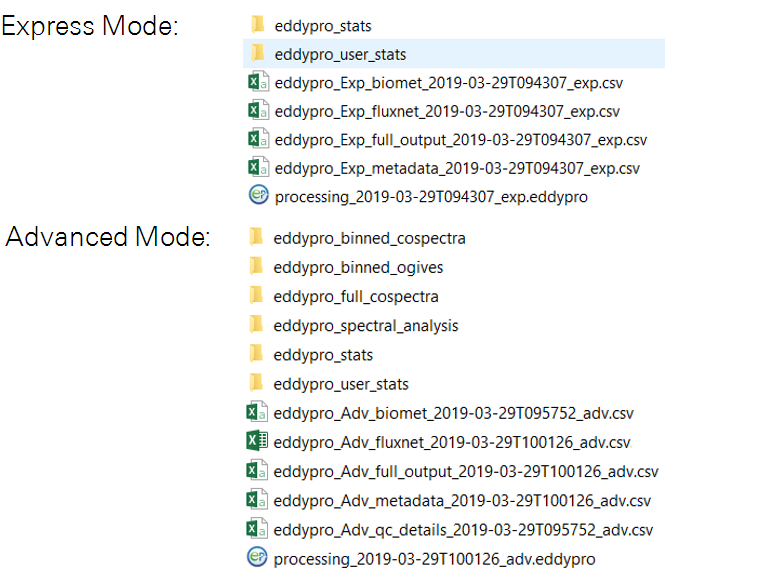Click the CSV icon for eddypro_Adv_full_output file
Viewport: 775px width, 585px height.
(257, 470)
